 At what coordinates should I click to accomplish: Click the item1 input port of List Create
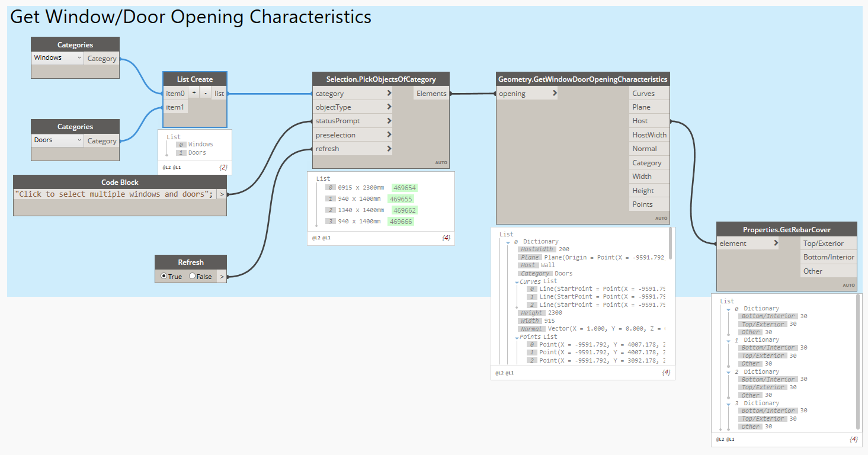pos(175,107)
